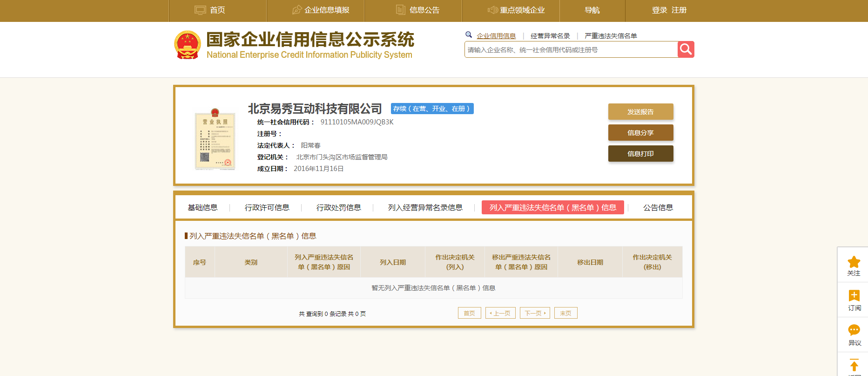Click the 发送报告 button
This screenshot has height=376, width=868.
click(x=640, y=112)
